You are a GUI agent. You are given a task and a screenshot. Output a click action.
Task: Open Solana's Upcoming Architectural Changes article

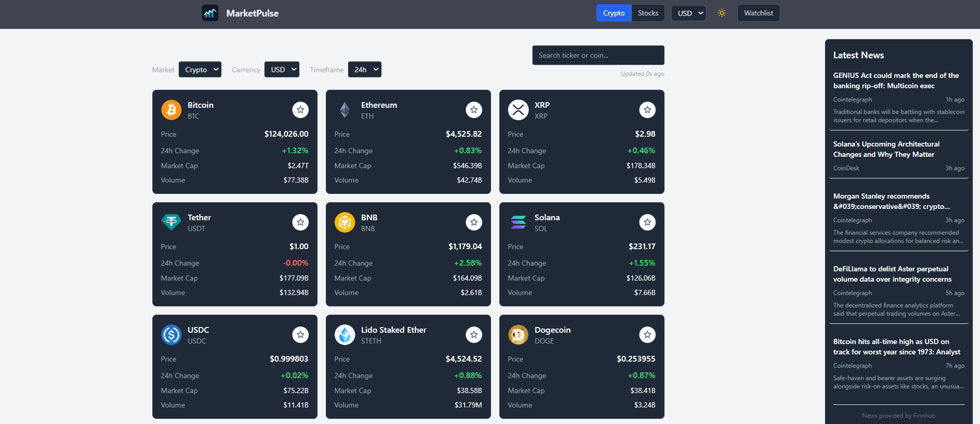(x=886, y=149)
